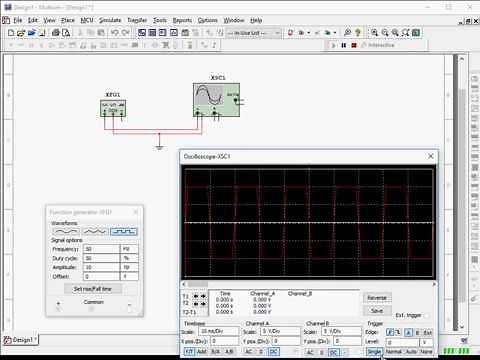Select Normal trigger mode
Image resolution: width=480 pixels, height=360 pixels.
(x=394, y=352)
